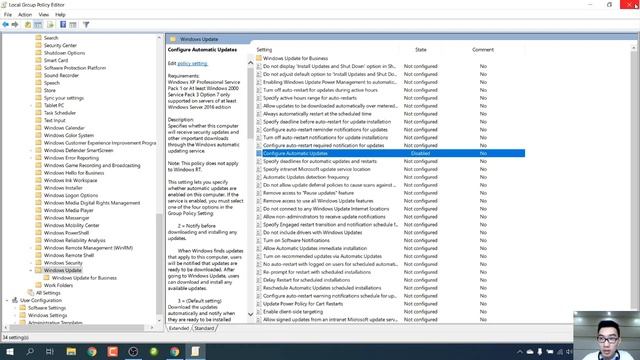Select Always automatically restart at the scheduled time
This screenshot has height=360, width=640.
coord(317,114)
